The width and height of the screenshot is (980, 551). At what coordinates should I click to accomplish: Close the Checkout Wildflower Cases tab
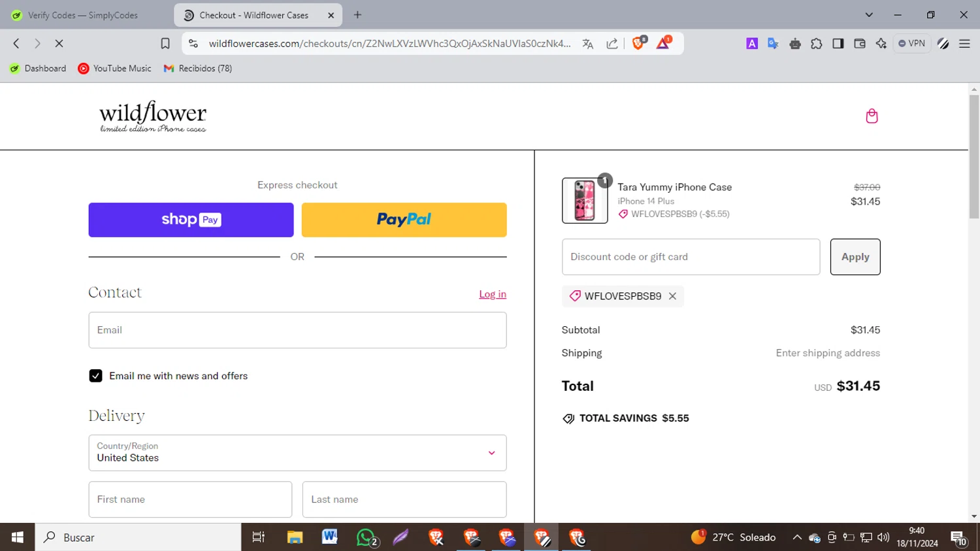pos(331,15)
